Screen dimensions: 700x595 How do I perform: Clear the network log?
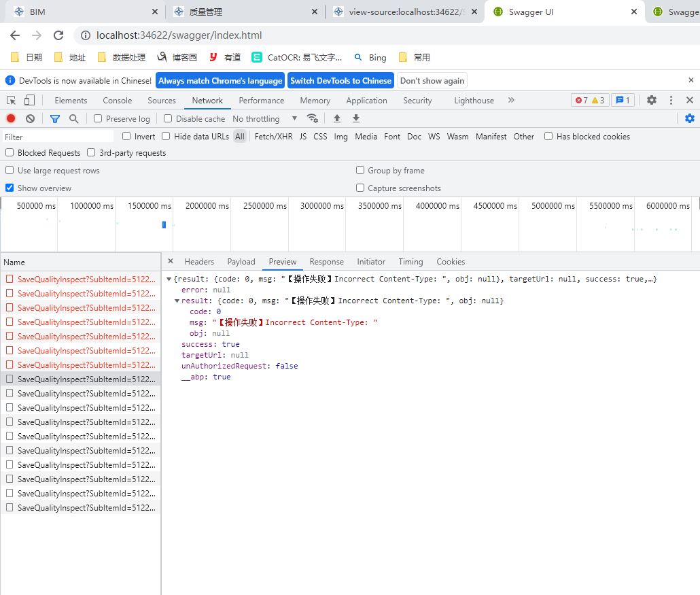pyautogui.click(x=30, y=118)
